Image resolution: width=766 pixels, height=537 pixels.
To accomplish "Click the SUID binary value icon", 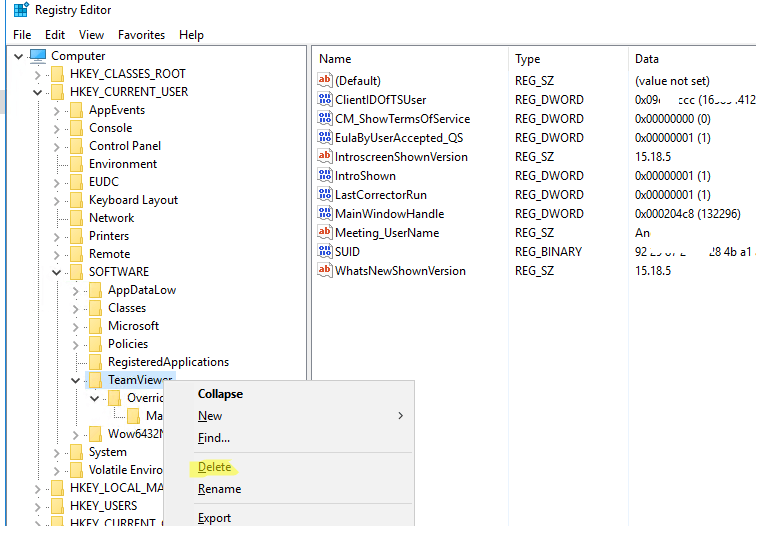I will (324, 252).
